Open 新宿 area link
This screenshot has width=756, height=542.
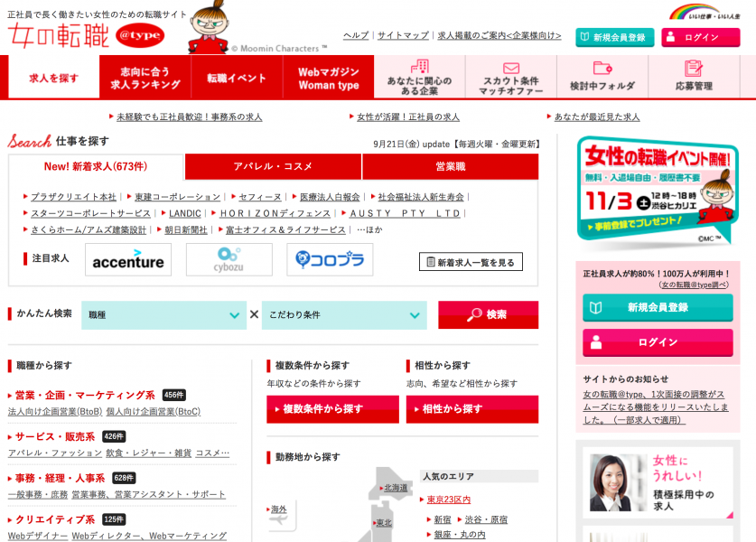(442, 519)
